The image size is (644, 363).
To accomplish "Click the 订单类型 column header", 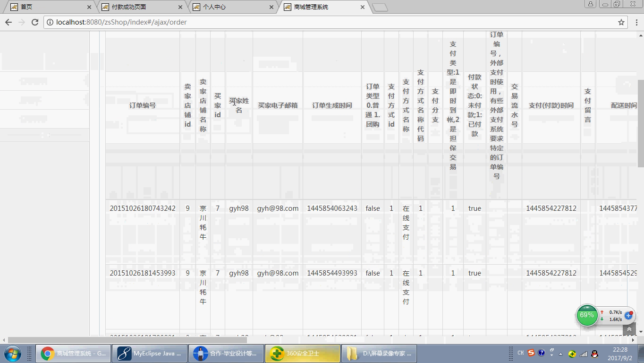I will (x=373, y=105).
